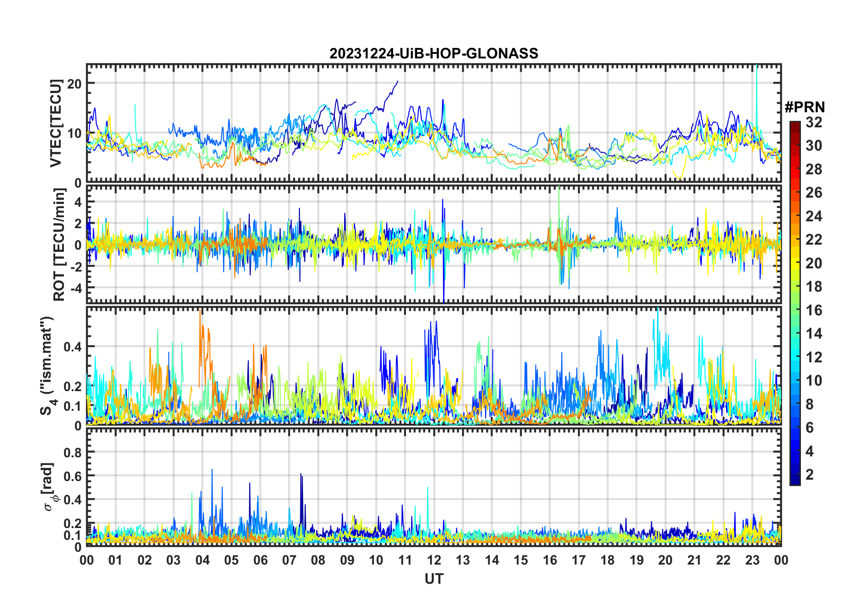
Task: Click the 09 hour tick label on UT axis
Action: (x=347, y=560)
